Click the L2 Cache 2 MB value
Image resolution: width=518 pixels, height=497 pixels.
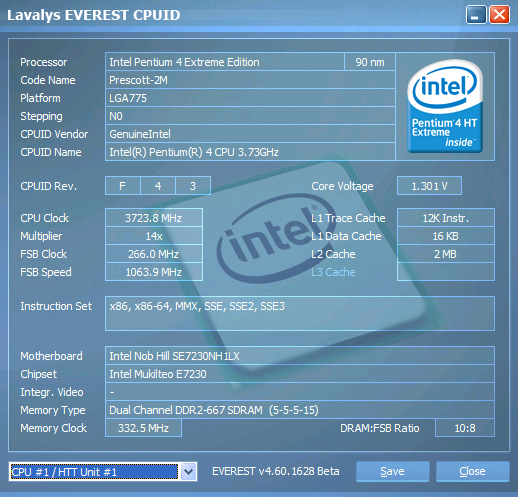pos(446,254)
